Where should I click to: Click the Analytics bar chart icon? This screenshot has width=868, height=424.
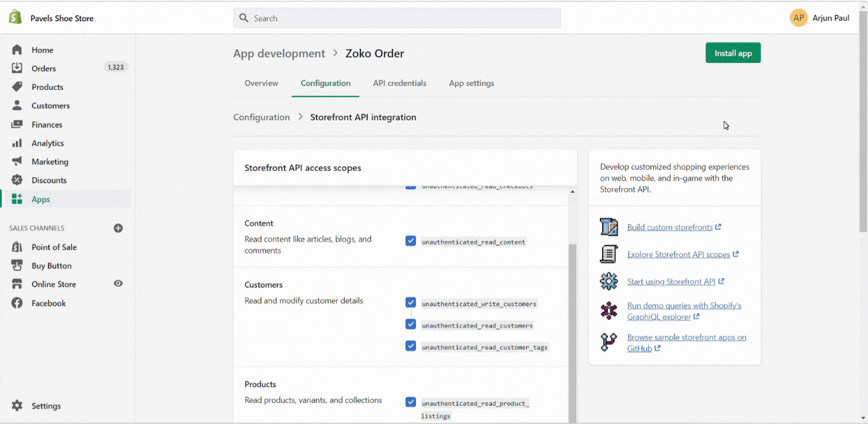tap(17, 143)
